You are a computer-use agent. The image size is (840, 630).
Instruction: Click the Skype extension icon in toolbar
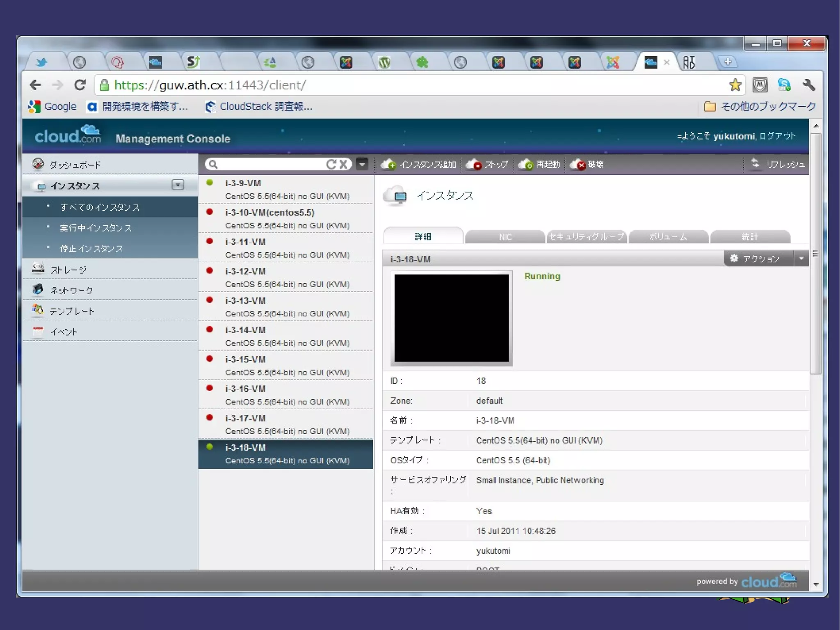784,85
